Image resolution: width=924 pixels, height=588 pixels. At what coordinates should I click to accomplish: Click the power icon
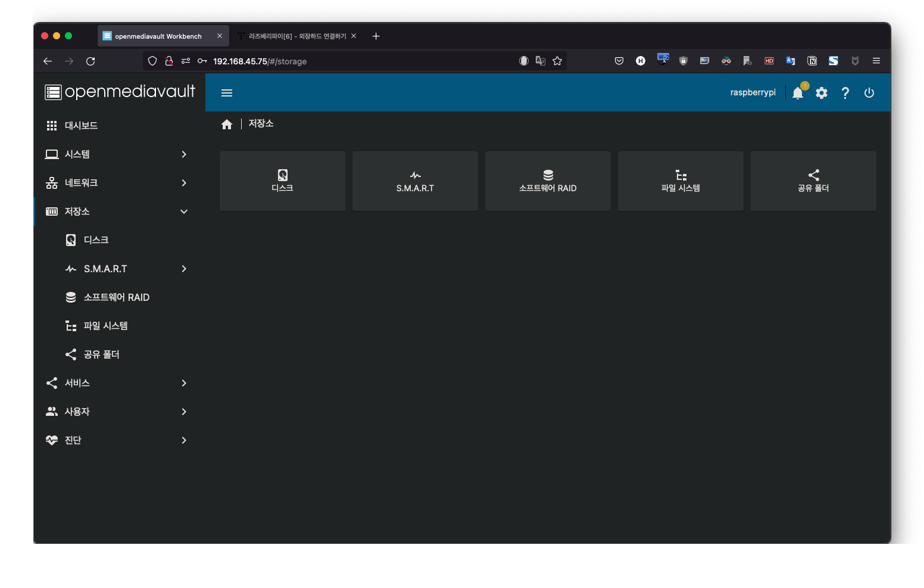click(x=869, y=93)
